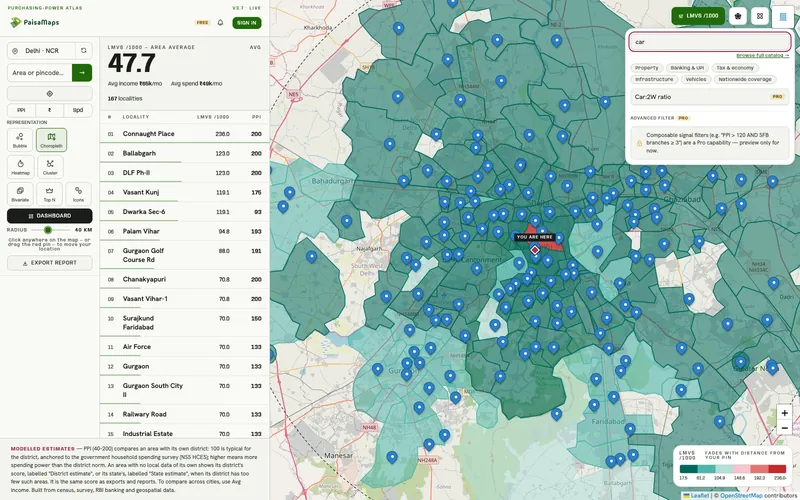The width and height of the screenshot is (800, 500).
Task: Click the blue map pin near Manesar label
Action: click(x=392, y=457)
